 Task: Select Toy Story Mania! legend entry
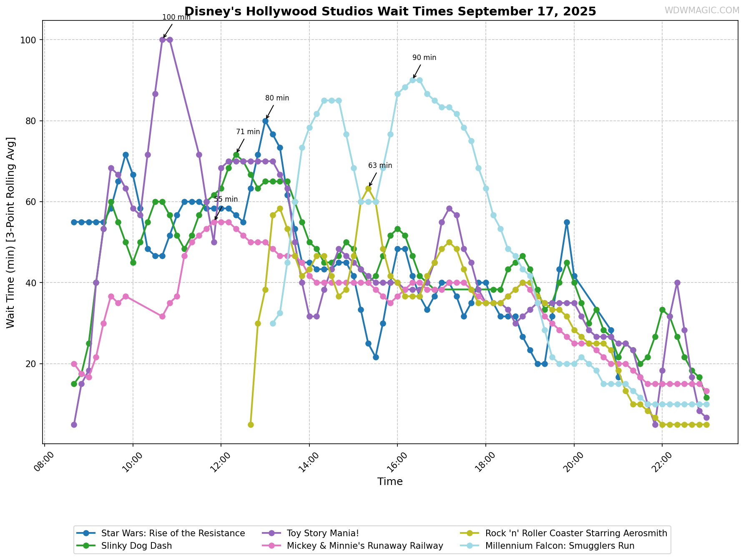[x=311, y=533]
